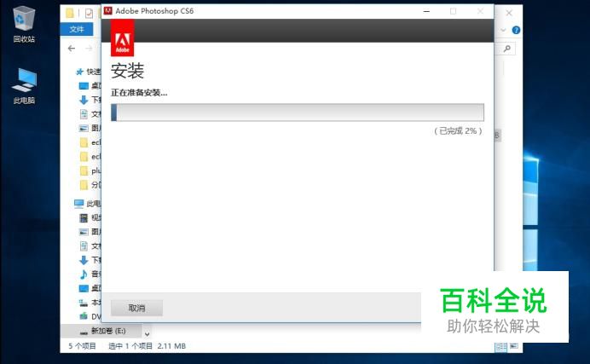Expand the Explorer ribbon chevron
The image size is (590, 364).
click(x=503, y=30)
